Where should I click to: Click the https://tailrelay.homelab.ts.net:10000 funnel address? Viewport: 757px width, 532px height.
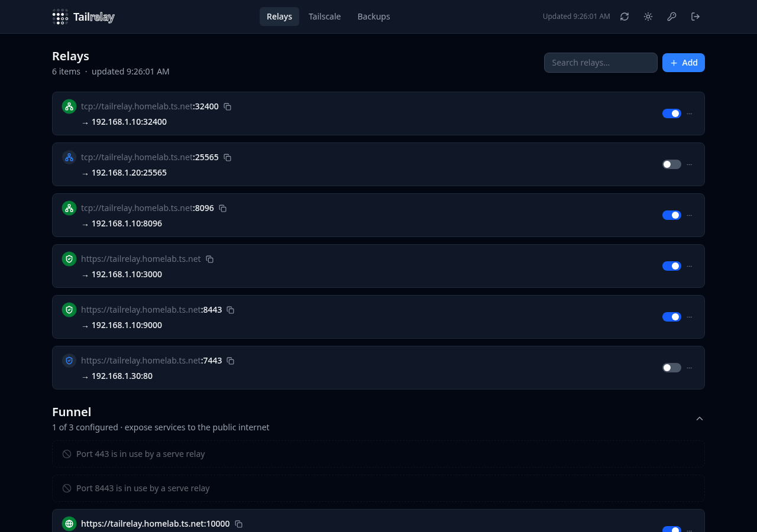point(155,524)
